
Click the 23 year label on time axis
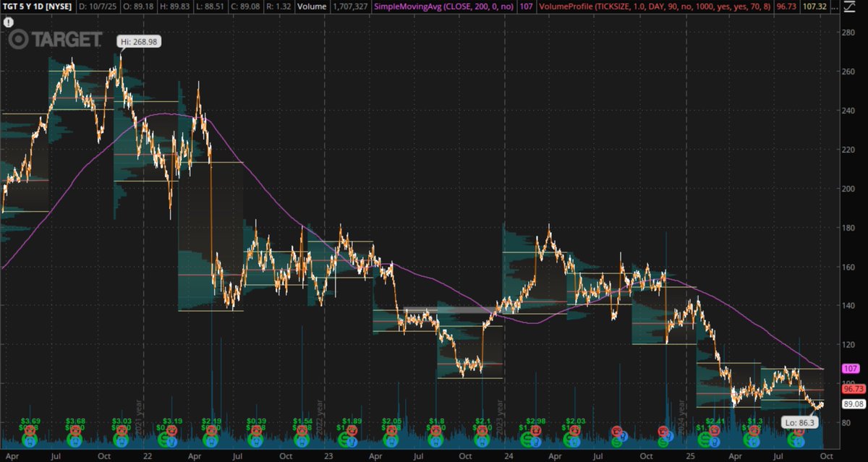[x=329, y=456]
